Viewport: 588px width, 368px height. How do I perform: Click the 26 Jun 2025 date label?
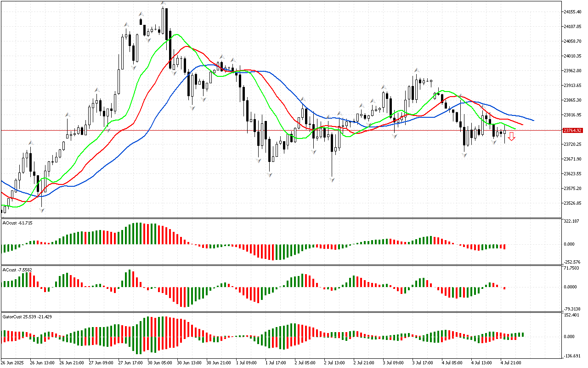(13, 362)
